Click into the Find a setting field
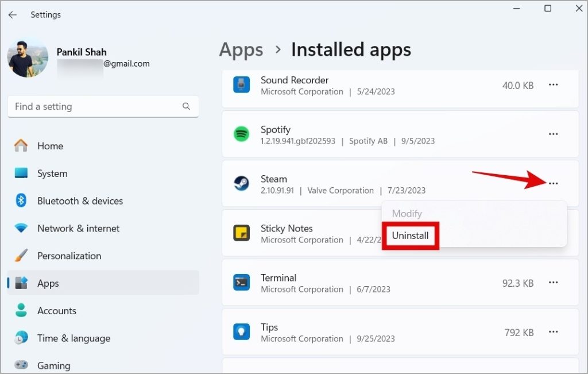The width and height of the screenshot is (588, 374). pyautogui.click(x=103, y=106)
